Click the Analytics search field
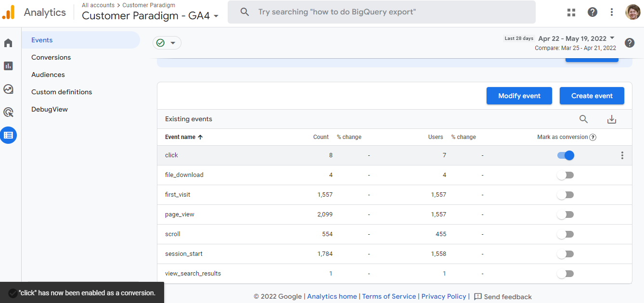The image size is (644, 303). click(381, 12)
